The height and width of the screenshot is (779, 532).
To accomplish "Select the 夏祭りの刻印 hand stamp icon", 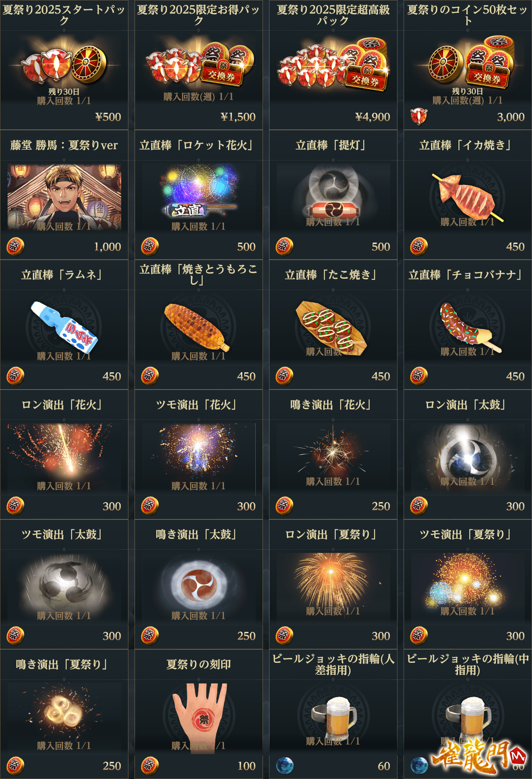I will click(x=199, y=716).
